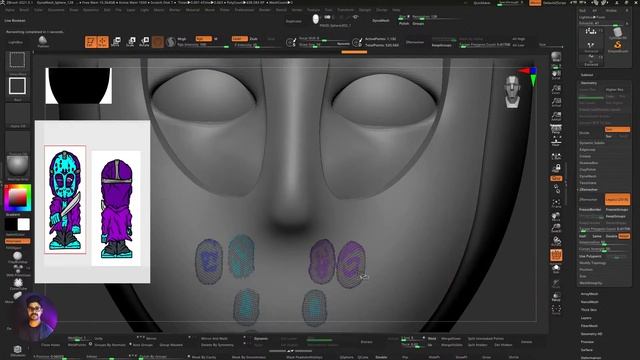
Task: Expand the DynaMesh subsection
Action: (588, 176)
